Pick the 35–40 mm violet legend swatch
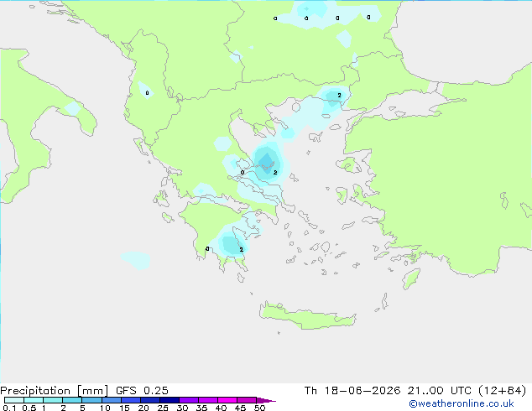 [x=208, y=400]
